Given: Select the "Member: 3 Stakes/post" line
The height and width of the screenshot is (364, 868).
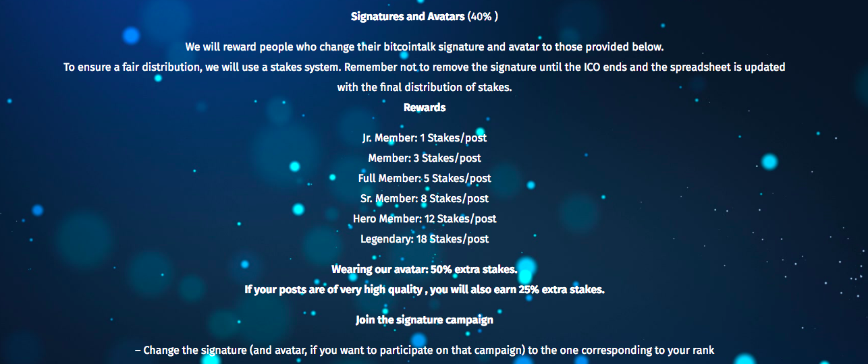Looking at the screenshot, I should [x=425, y=158].
